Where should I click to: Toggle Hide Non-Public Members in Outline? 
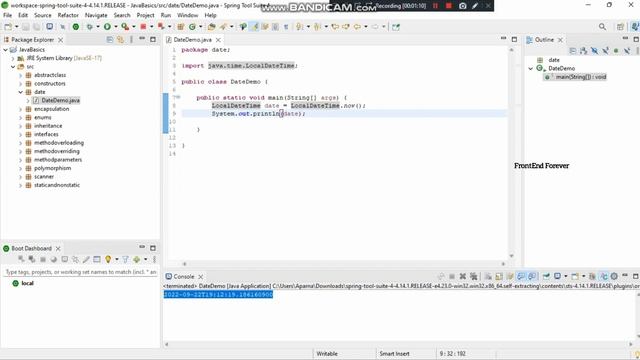pyautogui.click(x=616, y=51)
